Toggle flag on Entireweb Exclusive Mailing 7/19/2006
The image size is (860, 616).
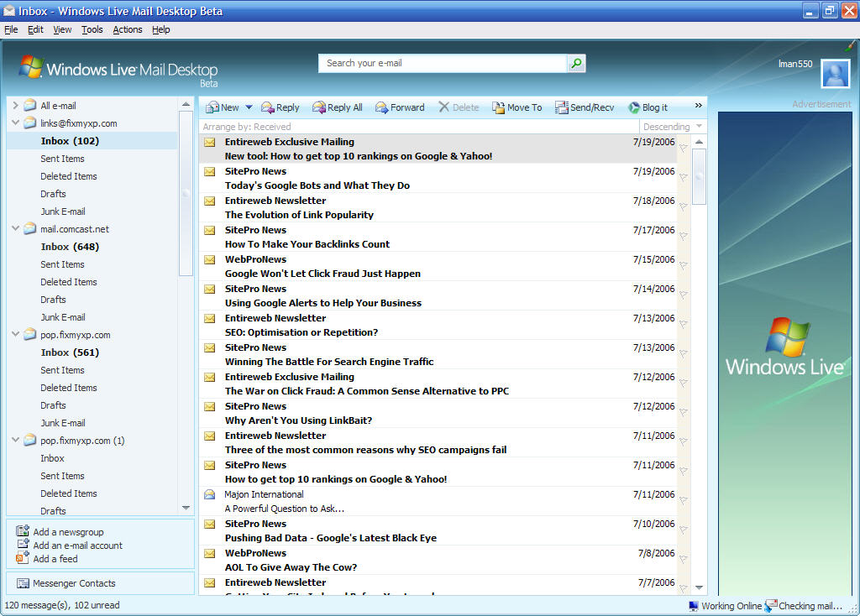point(684,148)
